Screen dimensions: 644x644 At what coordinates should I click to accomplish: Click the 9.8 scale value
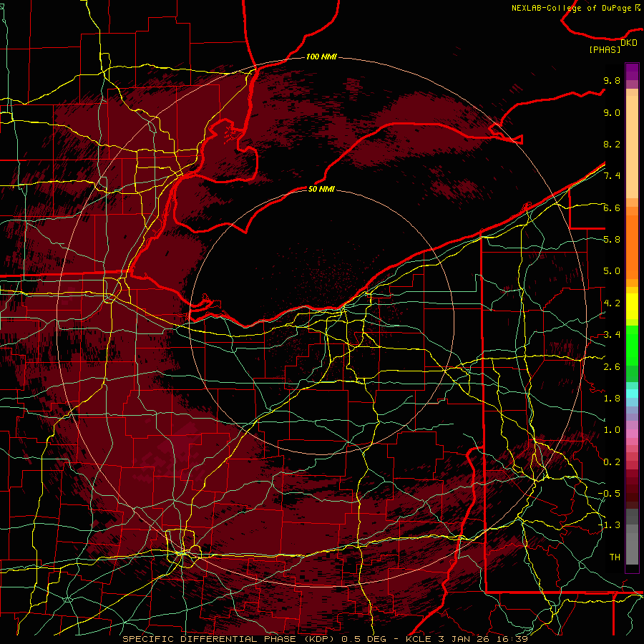(x=612, y=80)
